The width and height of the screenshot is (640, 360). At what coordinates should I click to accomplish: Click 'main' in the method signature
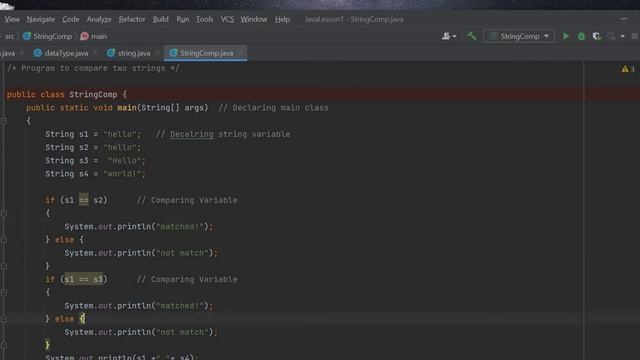127,108
